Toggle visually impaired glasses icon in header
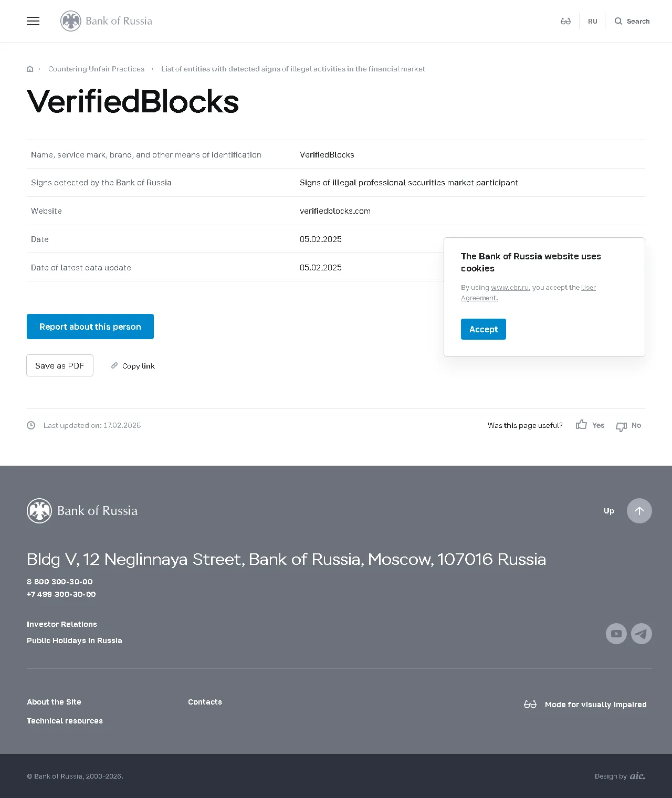This screenshot has width=672, height=798. coord(565,21)
